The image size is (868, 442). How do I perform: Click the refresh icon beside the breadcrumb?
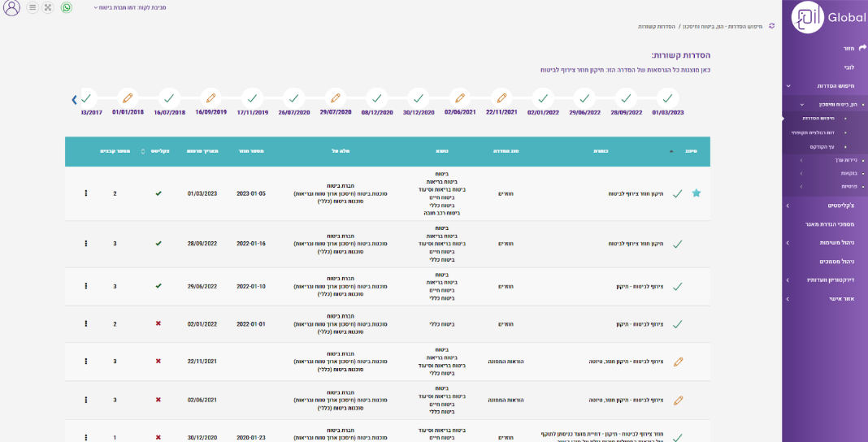tap(771, 26)
